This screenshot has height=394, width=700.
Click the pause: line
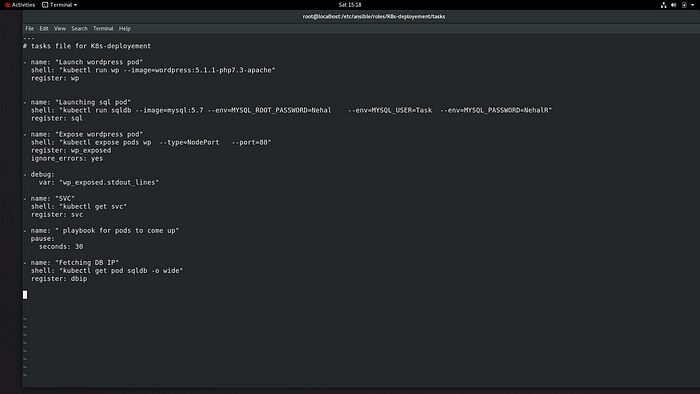click(x=43, y=239)
